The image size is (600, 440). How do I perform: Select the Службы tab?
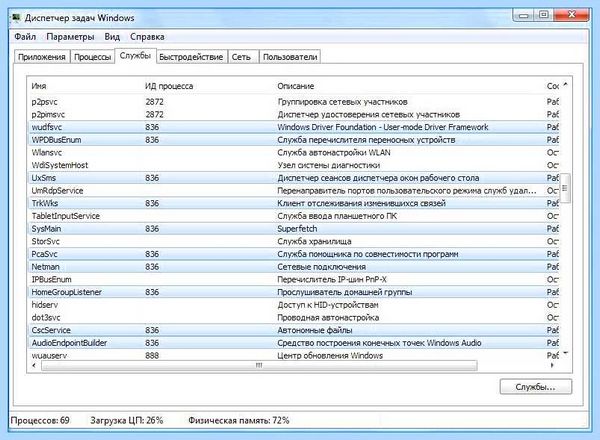tap(135, 56)
